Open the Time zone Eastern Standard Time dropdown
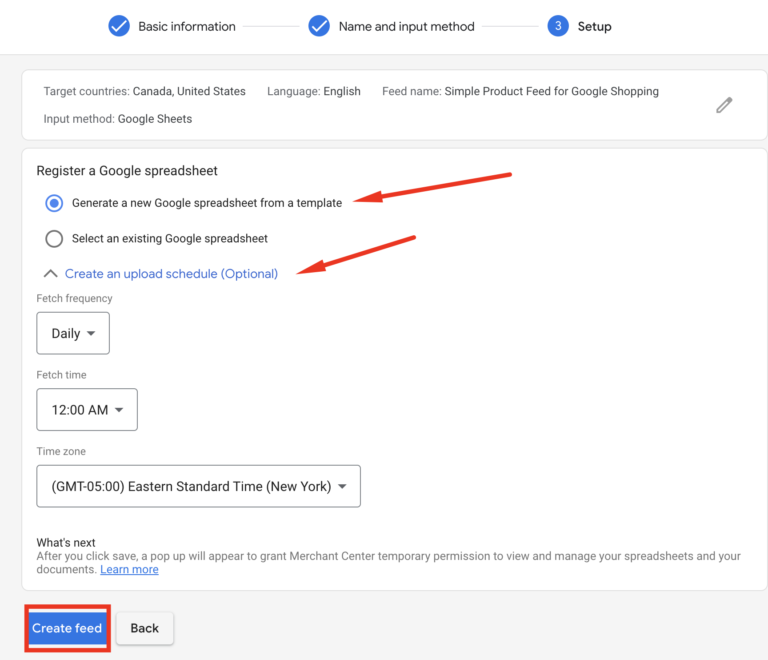Screen dimensions: 768x660 (x=198, y=486)
